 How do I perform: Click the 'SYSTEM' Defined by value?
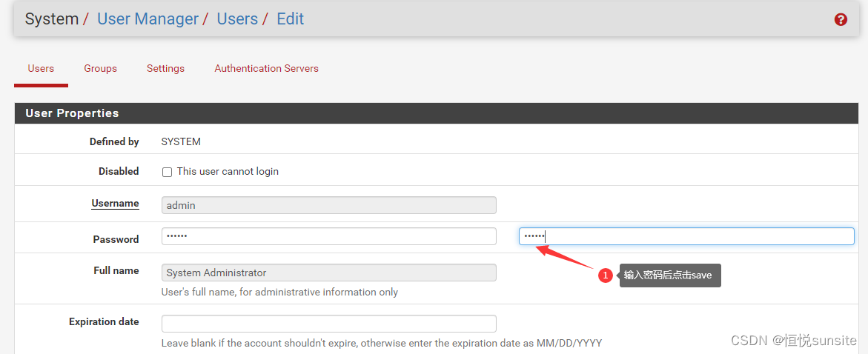click(x=181, y=141)
